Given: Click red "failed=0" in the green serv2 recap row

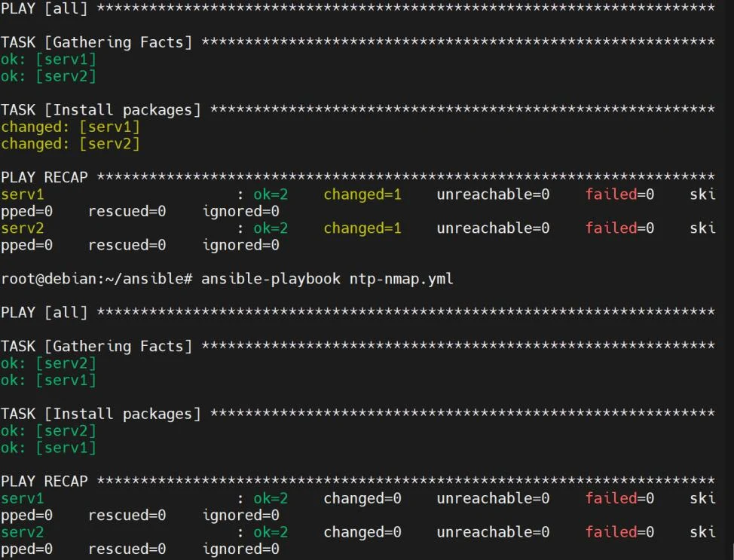Looking at the screenshot, I should pos(619,532).
